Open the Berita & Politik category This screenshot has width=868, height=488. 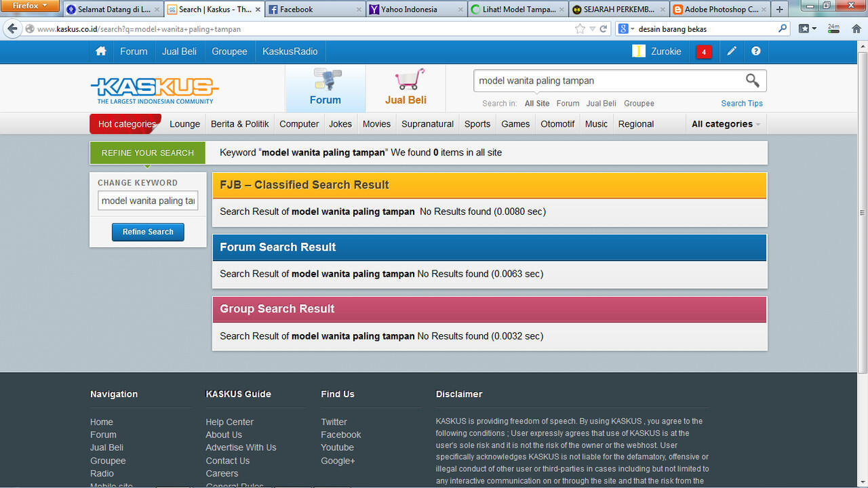pyautogui.click(x=239, y=124)
